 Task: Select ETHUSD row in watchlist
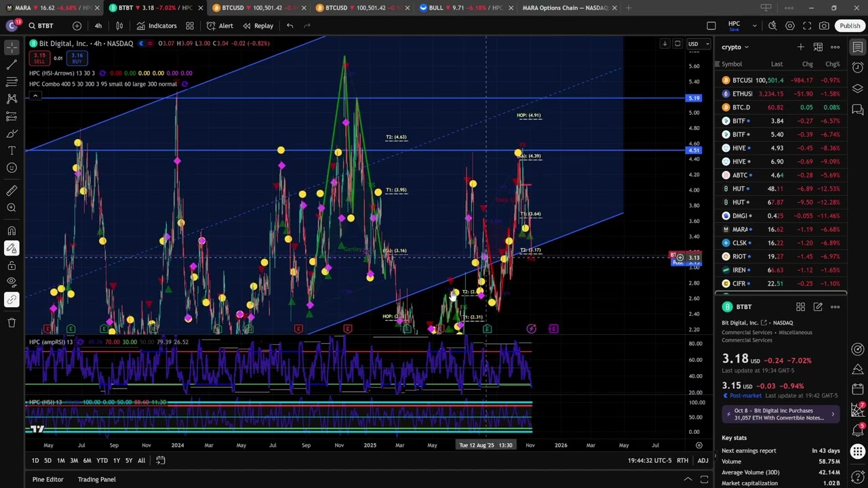point(781,94)
